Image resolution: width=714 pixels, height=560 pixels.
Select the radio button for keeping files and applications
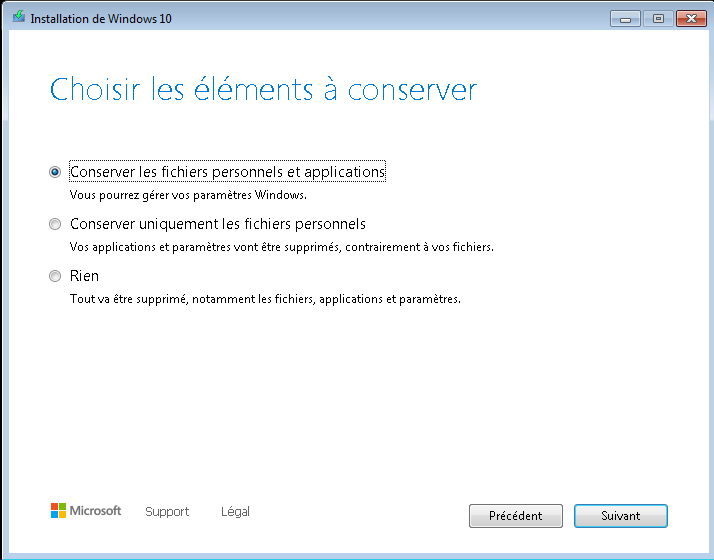tap(55, 172)
